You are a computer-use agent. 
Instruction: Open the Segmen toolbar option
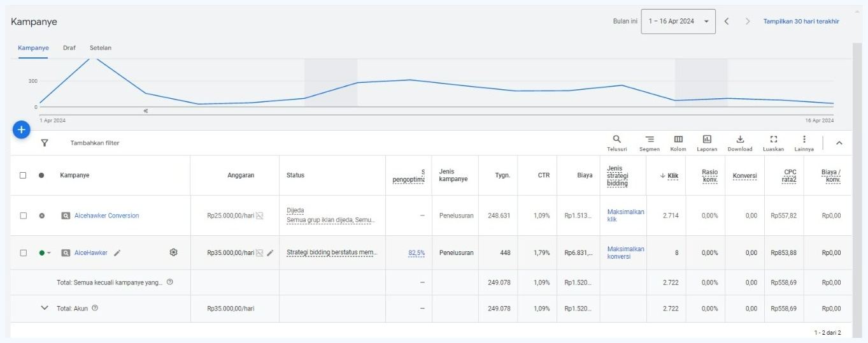pos(650,143)
